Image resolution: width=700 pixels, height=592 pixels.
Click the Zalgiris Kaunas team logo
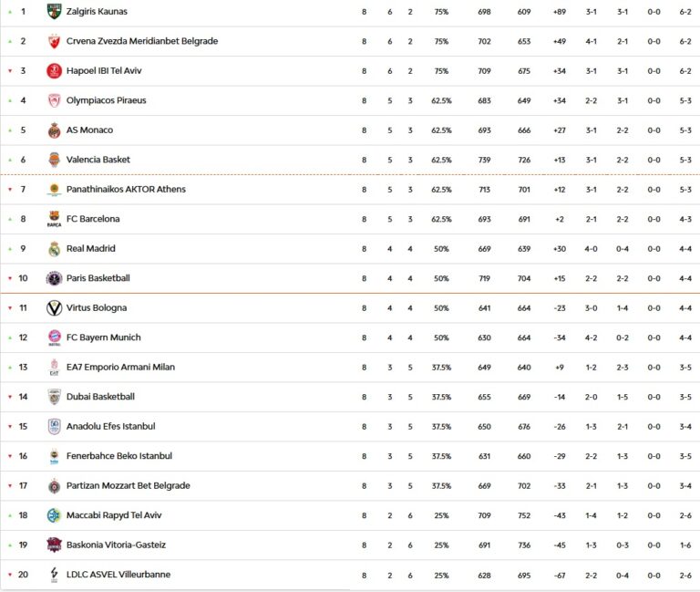coord(54,12)
